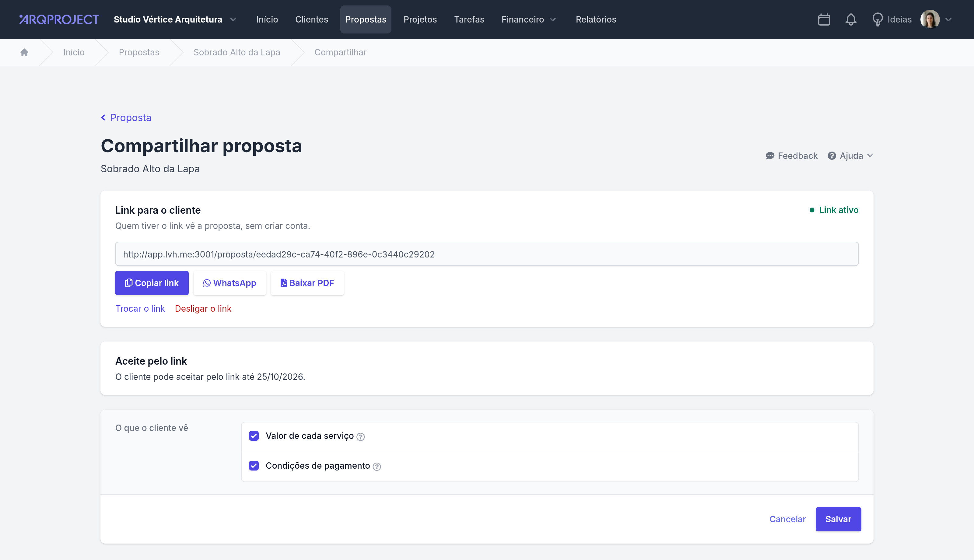Click the Copiar link button

[152, 283]
